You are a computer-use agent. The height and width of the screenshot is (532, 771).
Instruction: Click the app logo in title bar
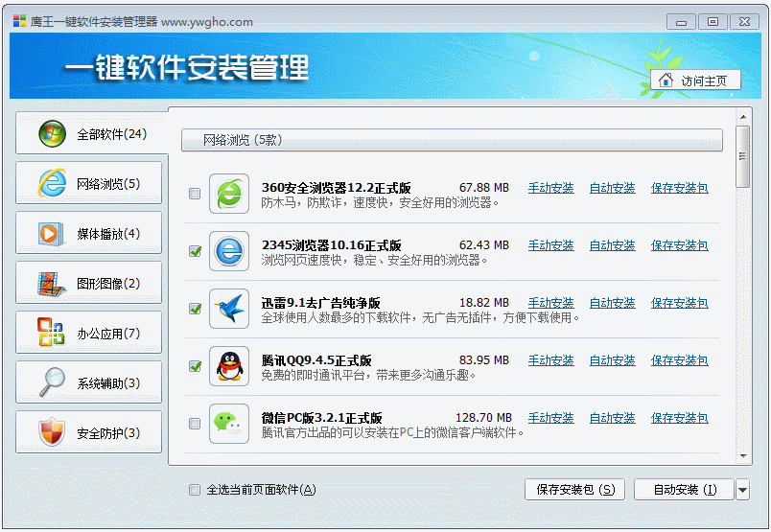point(20,21)
